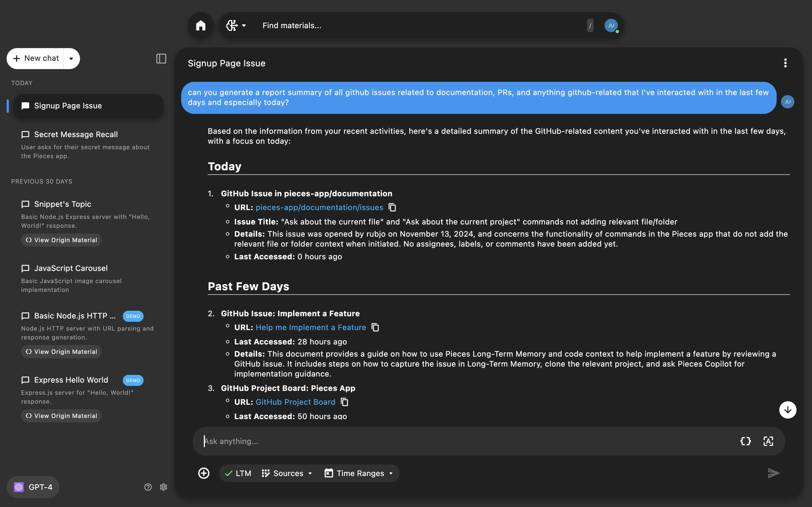Click "GitHub Issue in pieces-app/documentation" heading

pyautogui.click(x=307, y=194)
